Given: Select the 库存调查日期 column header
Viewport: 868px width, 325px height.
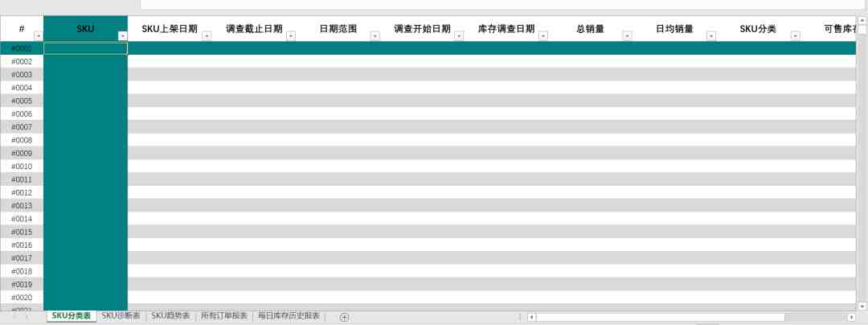Looking at the screenshot, I should pyautogui.click(x=506, y=29).
